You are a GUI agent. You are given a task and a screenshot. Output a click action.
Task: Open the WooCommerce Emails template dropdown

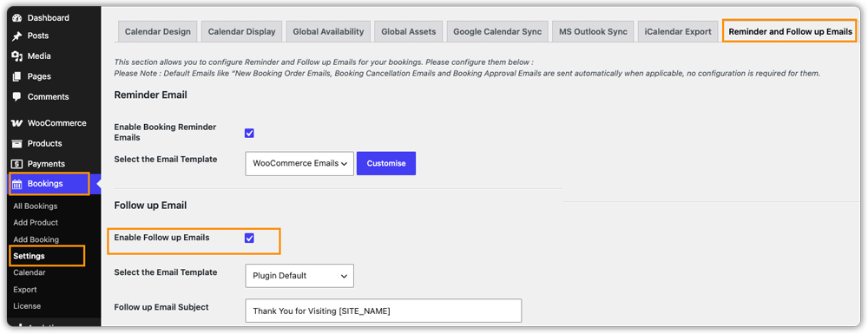[x=299, y=164]
